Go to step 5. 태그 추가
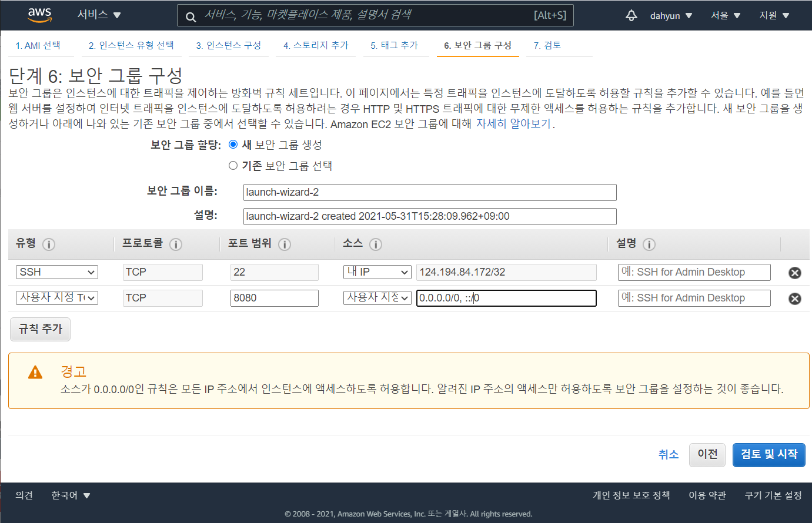 [x=394, y=45]
